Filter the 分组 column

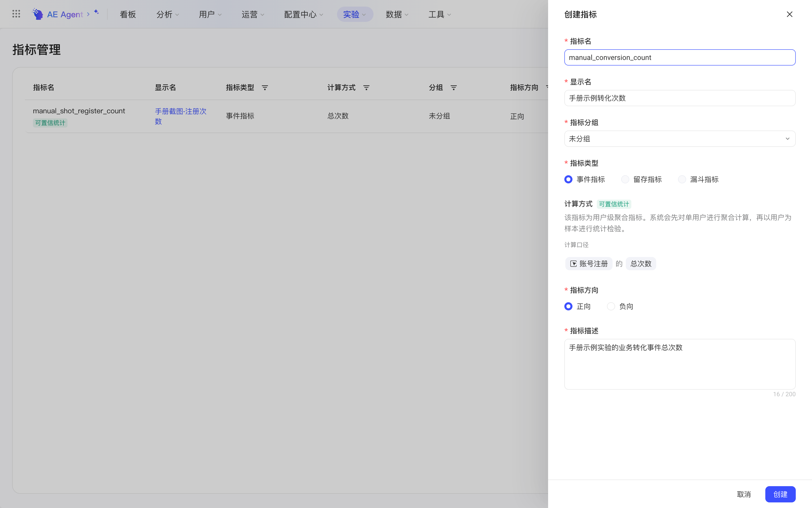[454, 88]
